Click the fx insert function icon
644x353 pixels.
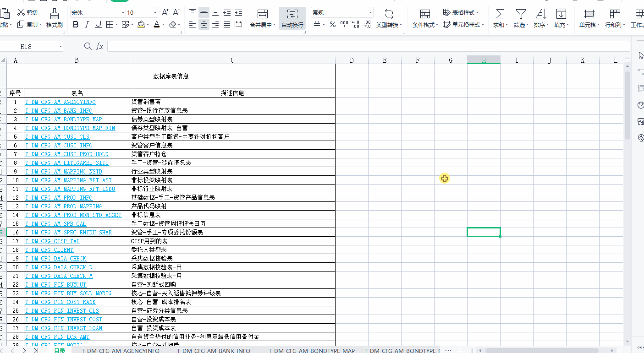click(99, 46)
